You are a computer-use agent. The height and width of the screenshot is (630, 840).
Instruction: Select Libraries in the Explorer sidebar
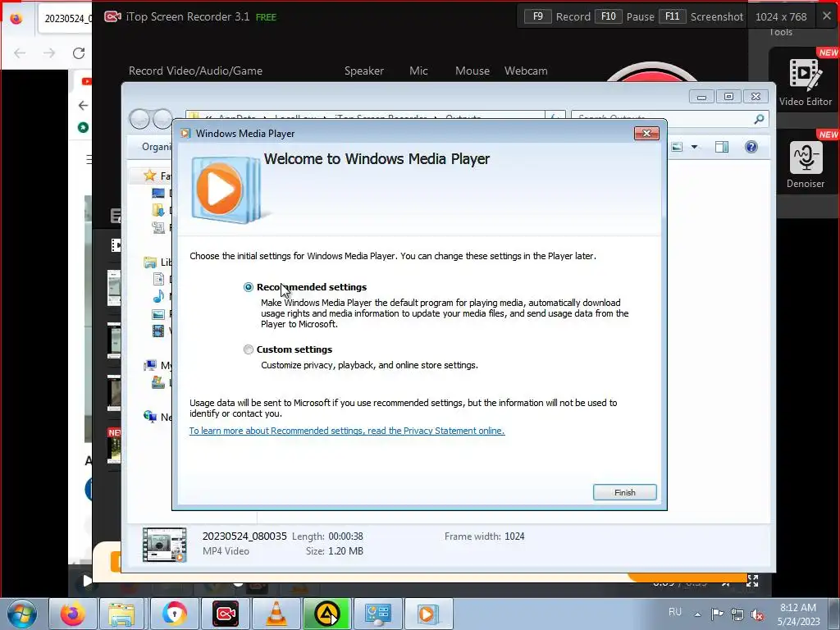pos(158,262)
